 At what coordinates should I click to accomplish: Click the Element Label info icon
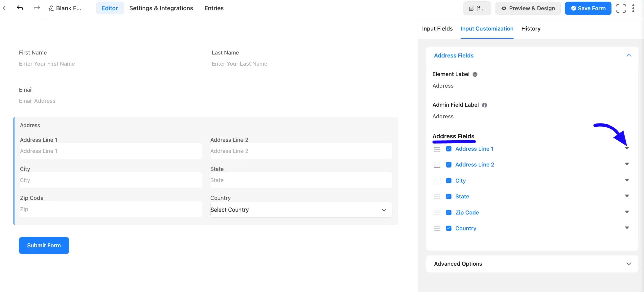[x=475, y=74]
